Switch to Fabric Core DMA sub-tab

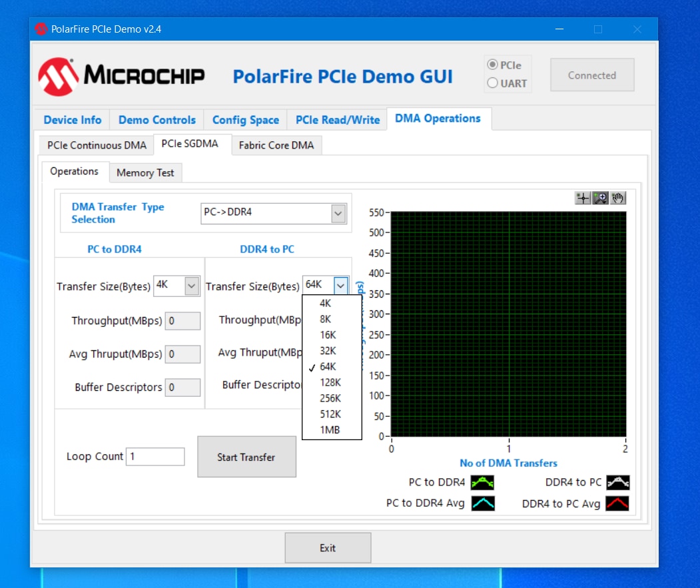[276, 145]
